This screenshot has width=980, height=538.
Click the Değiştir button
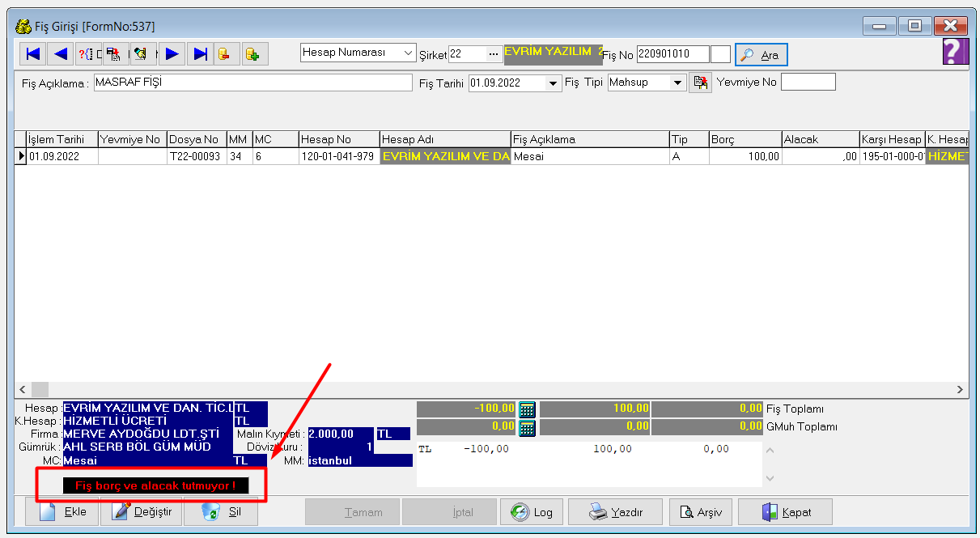click(142, 512)
